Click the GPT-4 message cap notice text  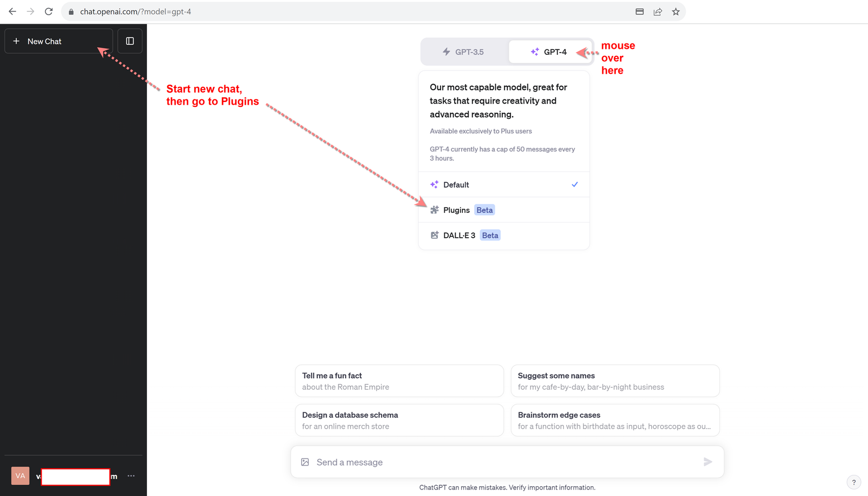pos(502,154)
